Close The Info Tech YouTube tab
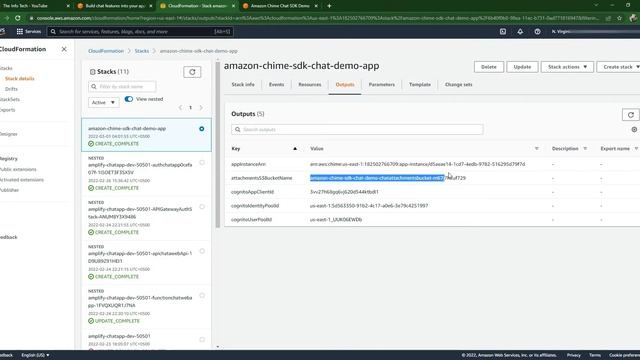Image resolution: width=640 pixels, height=360 pixels. point(68,6)
